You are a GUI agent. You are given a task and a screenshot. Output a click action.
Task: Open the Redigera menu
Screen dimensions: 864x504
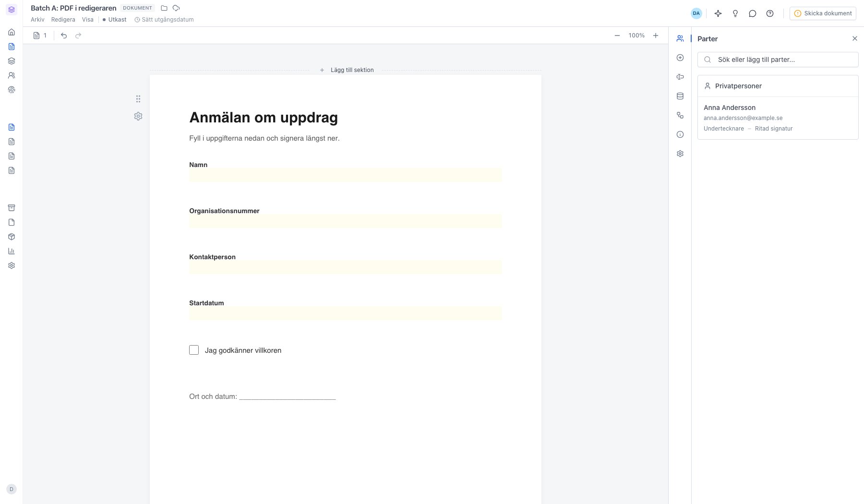coord(63,20)
